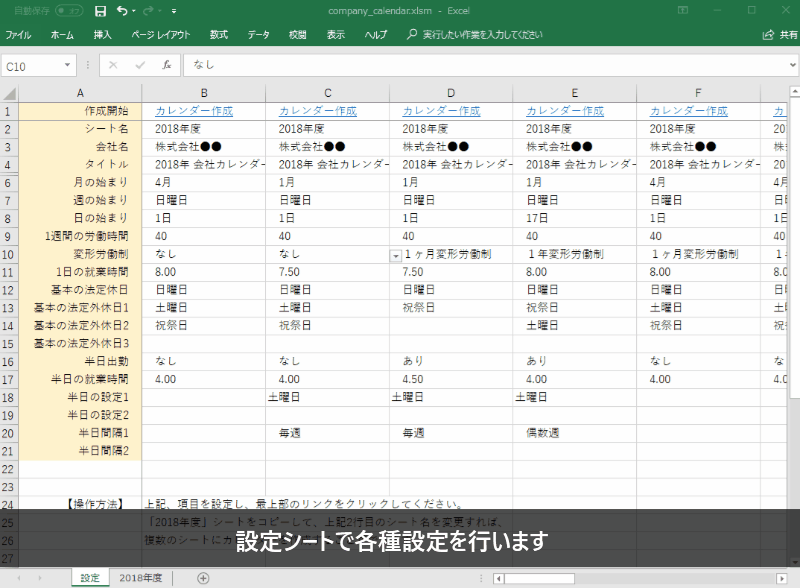The height and width of the screenshot is (588, 800).
Task: Click the Undo arrow icon
Action: pos(121,11)
